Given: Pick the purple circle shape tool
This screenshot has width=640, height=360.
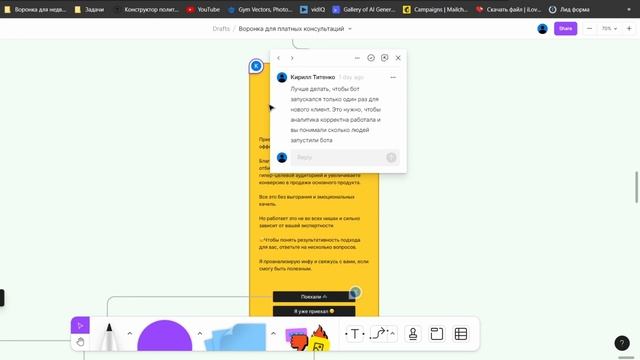Looking at the screenshot, I should click(164, 336).
